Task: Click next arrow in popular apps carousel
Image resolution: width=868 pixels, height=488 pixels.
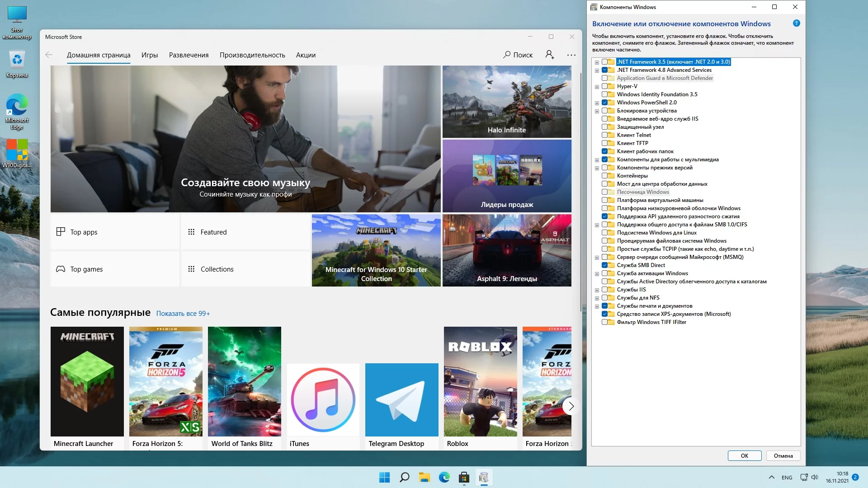Action: (x=571, y=406)
